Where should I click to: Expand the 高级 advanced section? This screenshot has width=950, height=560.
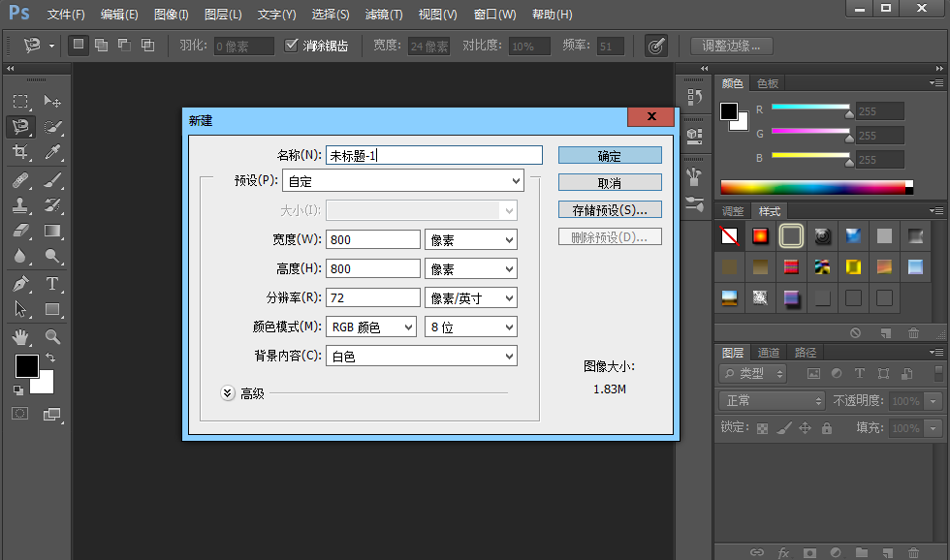227,393
